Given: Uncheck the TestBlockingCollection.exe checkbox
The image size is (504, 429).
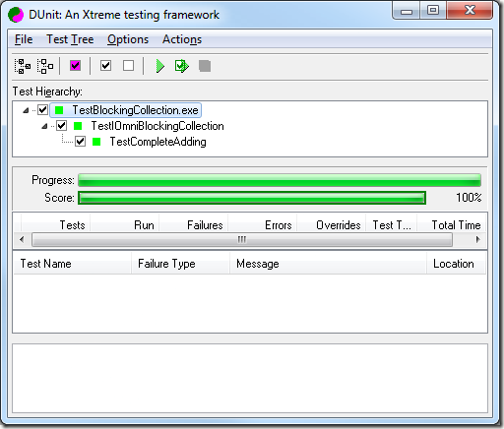Looking at the screenshot, I should tap(42, 109).
